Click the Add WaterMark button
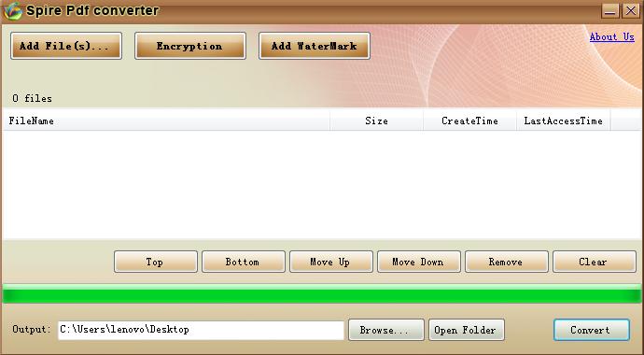The width and height of the screenshot is (644, 355). (x=315, y=46)
